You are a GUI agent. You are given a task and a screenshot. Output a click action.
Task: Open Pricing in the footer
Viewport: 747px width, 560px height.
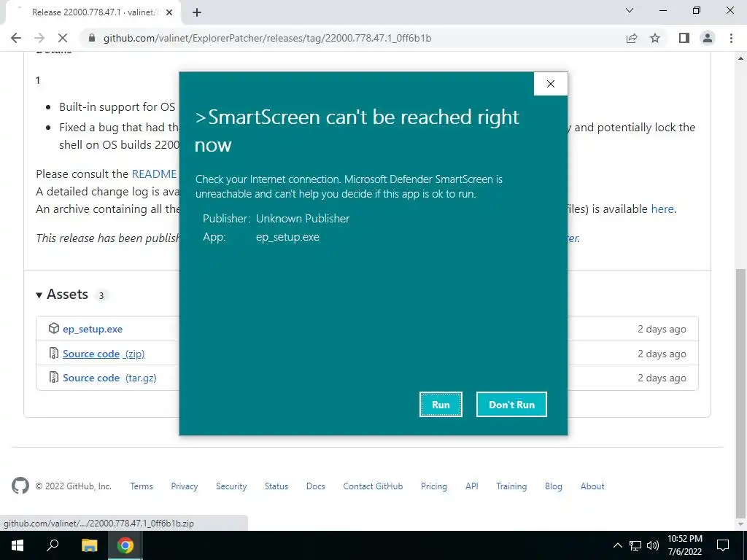[433, 486]
